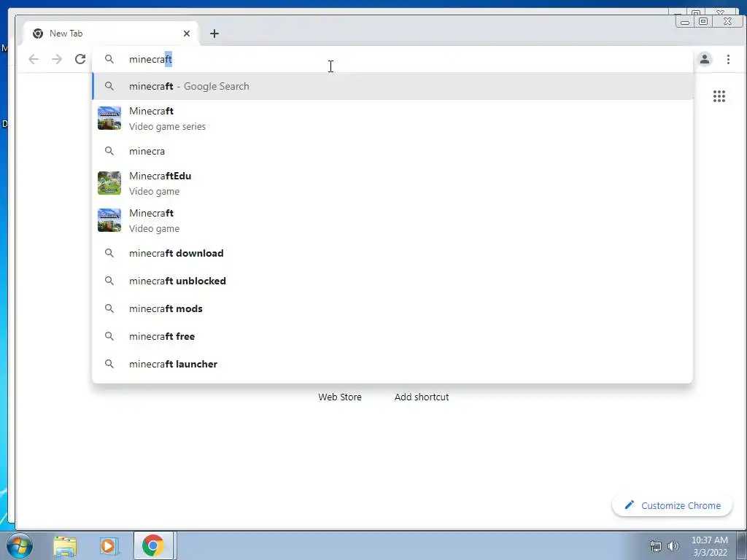The height and width of the screenshot is (560, 747).
Task: Click the volume speaker tray icon
Action: point(673,546)
